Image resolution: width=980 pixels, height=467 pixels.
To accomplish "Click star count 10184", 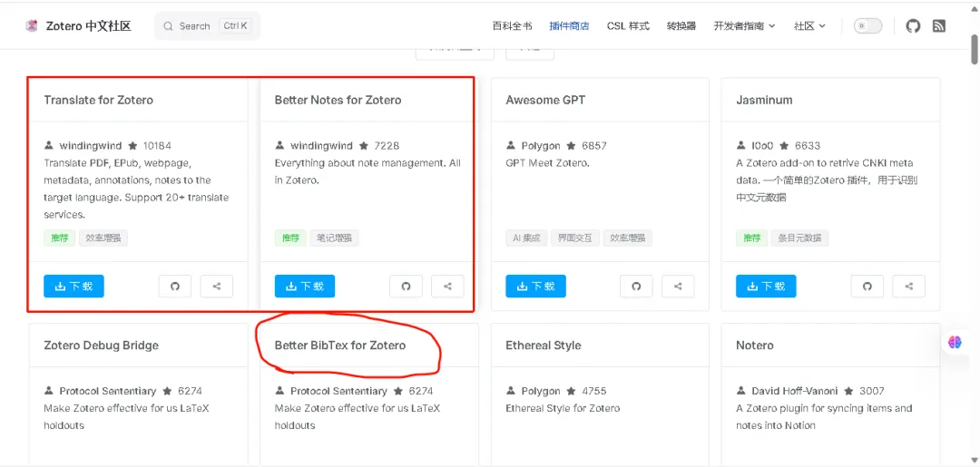I will pos(157,145).
